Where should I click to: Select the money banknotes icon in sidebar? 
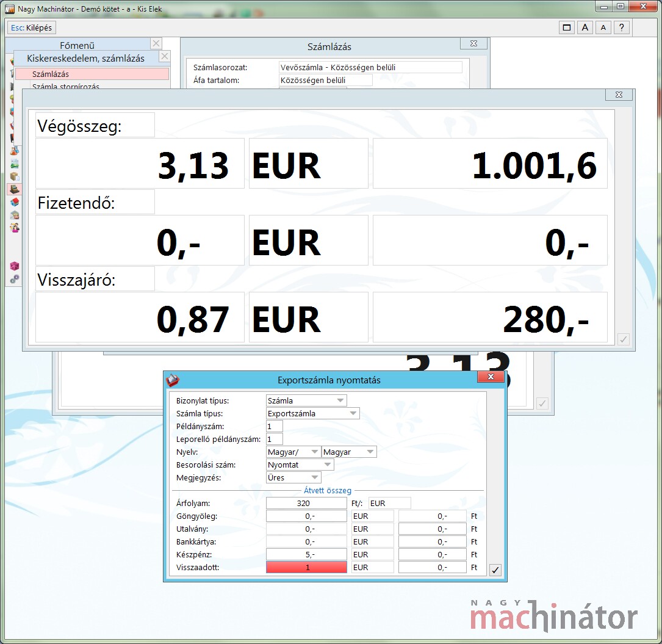[15, 164]
